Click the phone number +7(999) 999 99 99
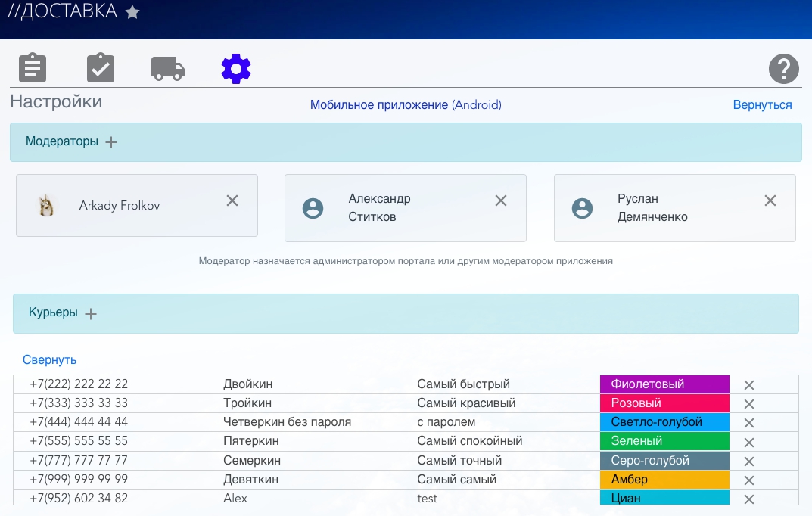 click(79, 480)
